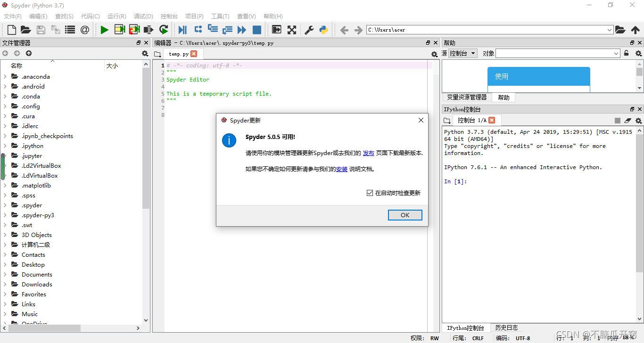This screenshot has height=343, width=644.
Task: Toggle fullscreen mode icon
Action: (x=292, y=30)
